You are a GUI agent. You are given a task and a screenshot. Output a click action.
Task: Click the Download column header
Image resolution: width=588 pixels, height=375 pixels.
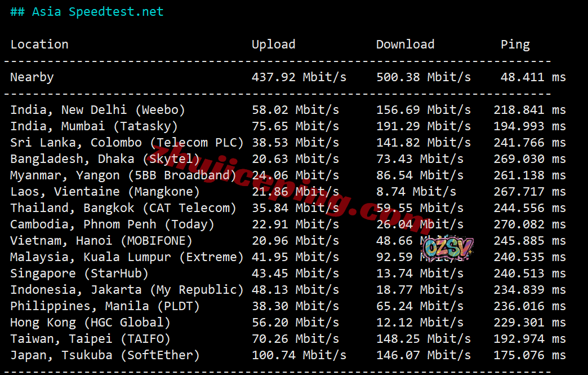pos(405,45)
